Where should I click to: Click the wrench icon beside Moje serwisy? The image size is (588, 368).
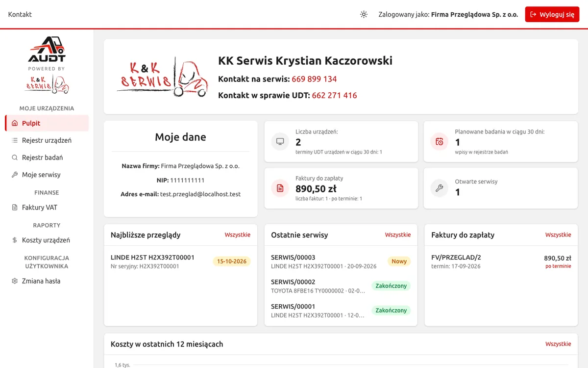[15, 175]
